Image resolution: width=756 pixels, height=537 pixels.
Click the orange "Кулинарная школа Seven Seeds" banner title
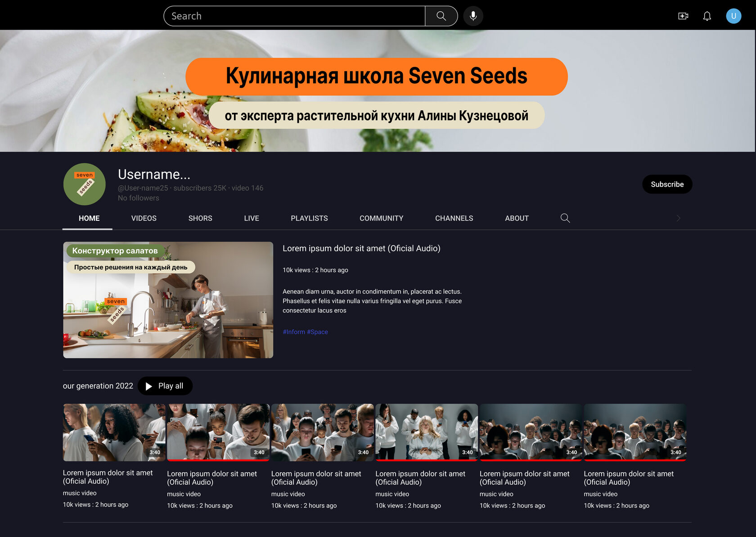coord(377,76)
